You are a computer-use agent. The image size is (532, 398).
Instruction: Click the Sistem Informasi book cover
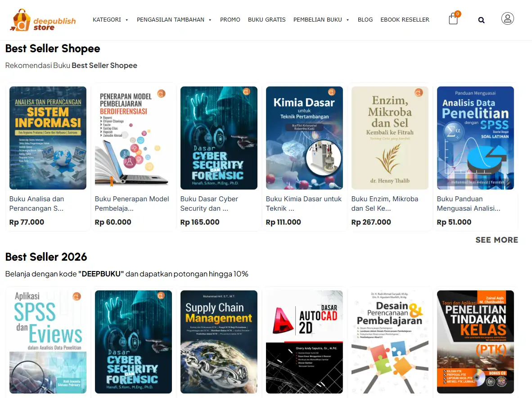coord(48,138)
